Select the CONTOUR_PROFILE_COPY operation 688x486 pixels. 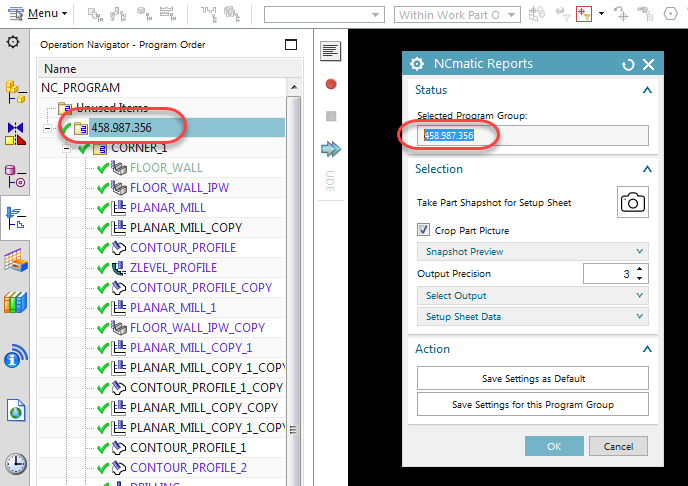[x=201, y=287]
